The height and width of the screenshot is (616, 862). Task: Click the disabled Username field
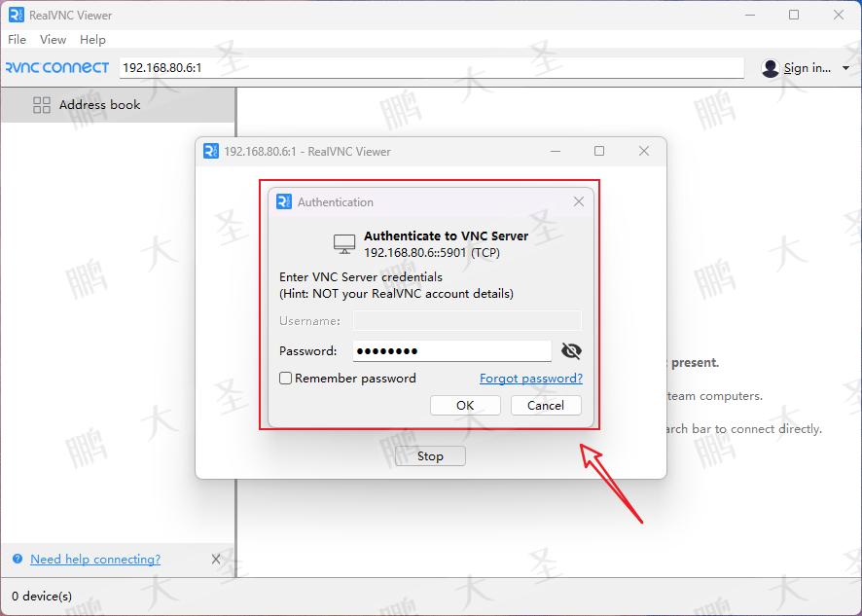pyautogui.click(x=467, y=320)
